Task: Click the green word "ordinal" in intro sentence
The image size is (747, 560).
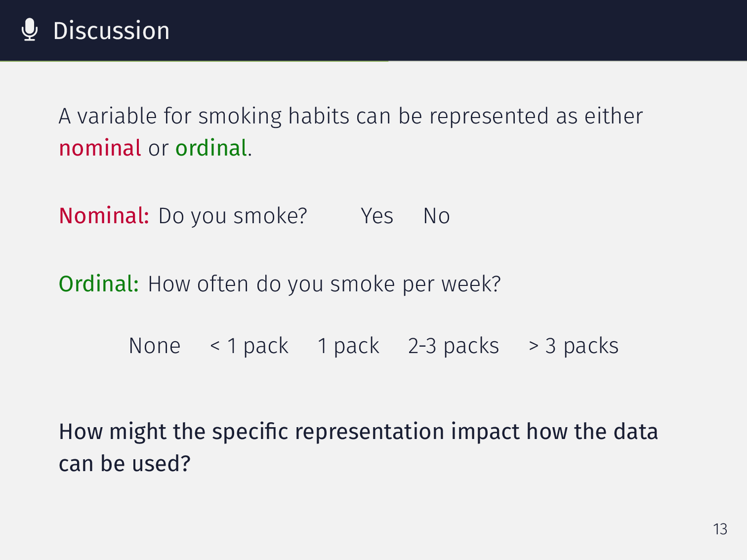Action: click(x=211, y=148)
